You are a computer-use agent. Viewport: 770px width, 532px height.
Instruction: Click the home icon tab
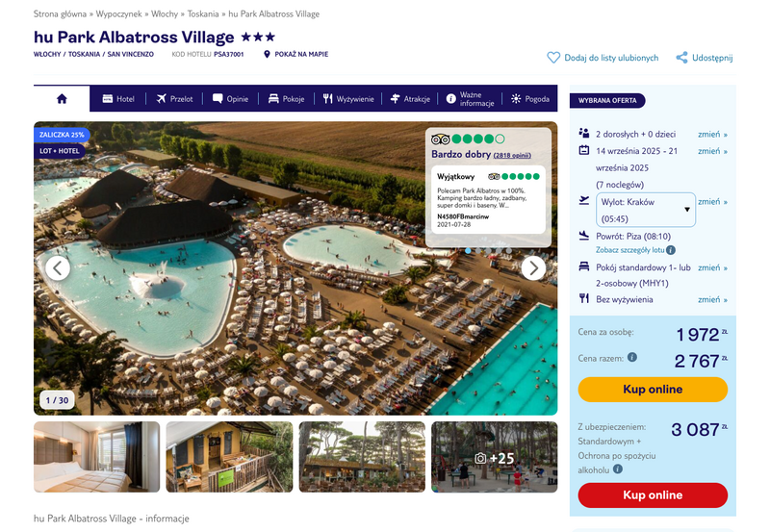pos(62,99)
